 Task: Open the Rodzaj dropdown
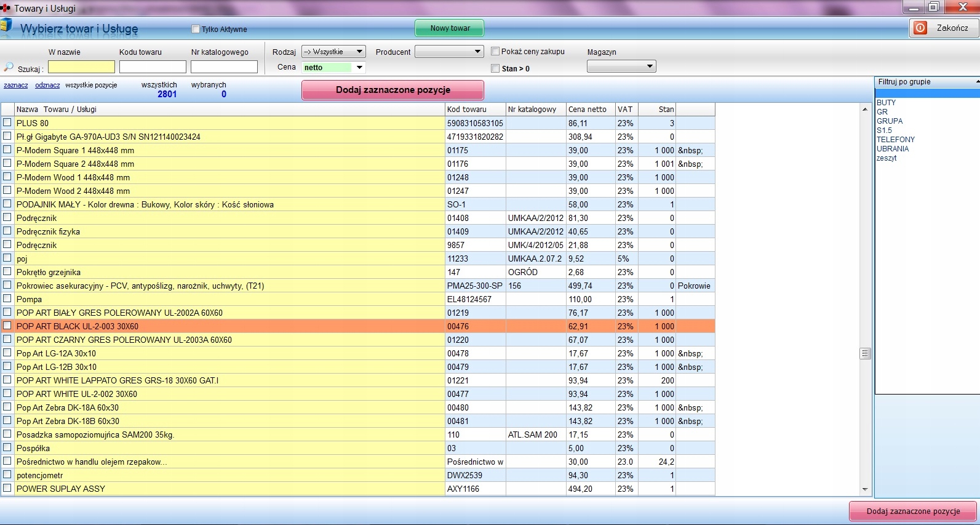point(359,52)
